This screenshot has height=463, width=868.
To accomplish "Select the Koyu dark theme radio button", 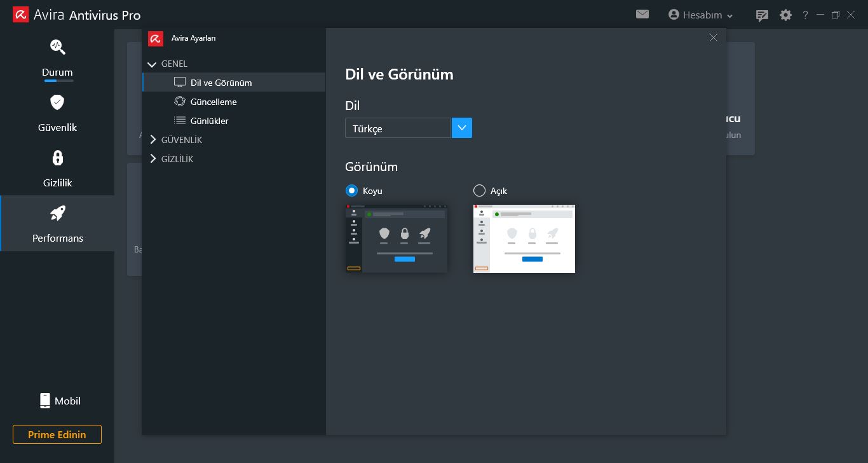I will coord(351,190).
